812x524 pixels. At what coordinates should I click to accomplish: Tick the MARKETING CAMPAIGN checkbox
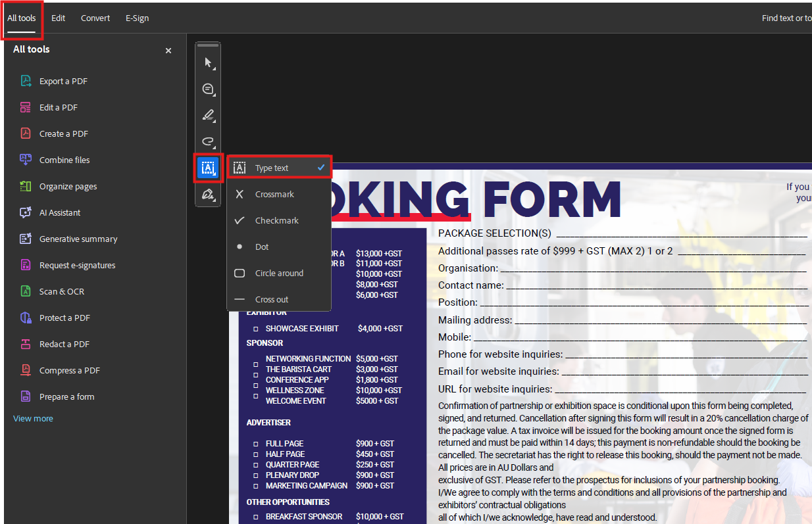pos(256,486)
